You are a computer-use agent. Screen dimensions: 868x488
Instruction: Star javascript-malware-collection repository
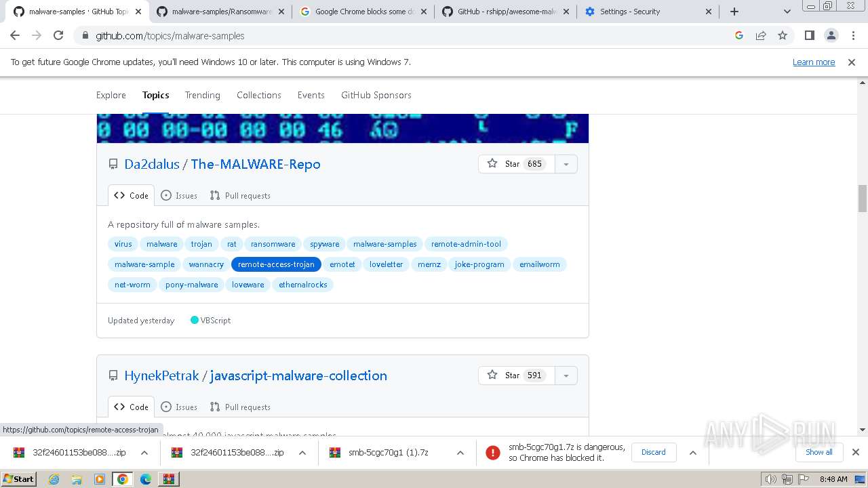tap(517, 375)
